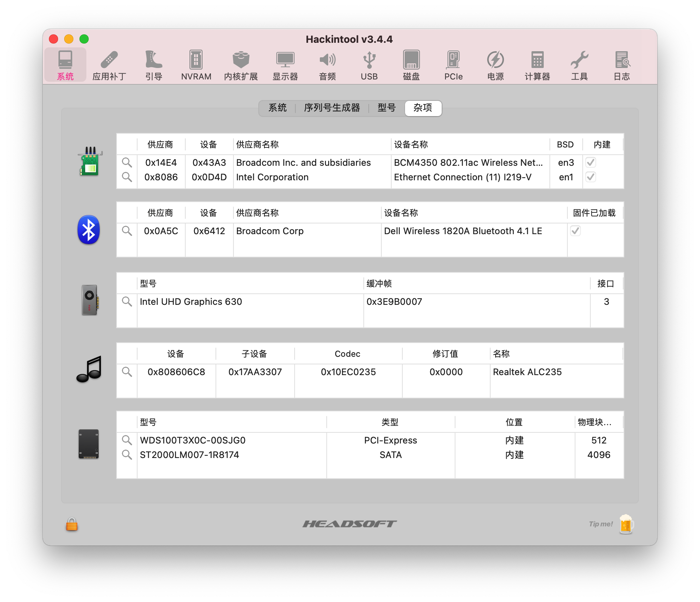Click magnifier icon for Bluetooth 0x0A5C row

pyautogui.click(x=127, y=231)
